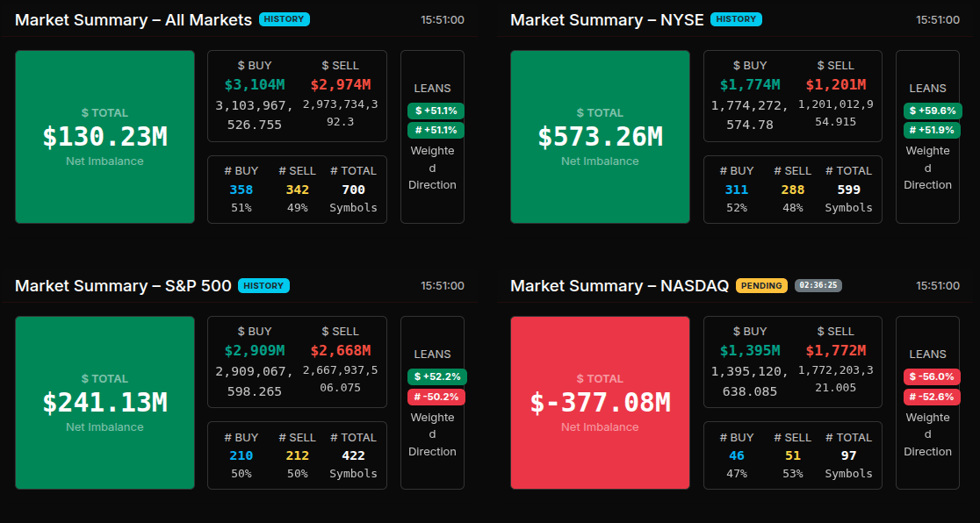Click the Pending badge on NASDAQ summary
This screenshot has width=980, height=523.
tap(762, 285)
